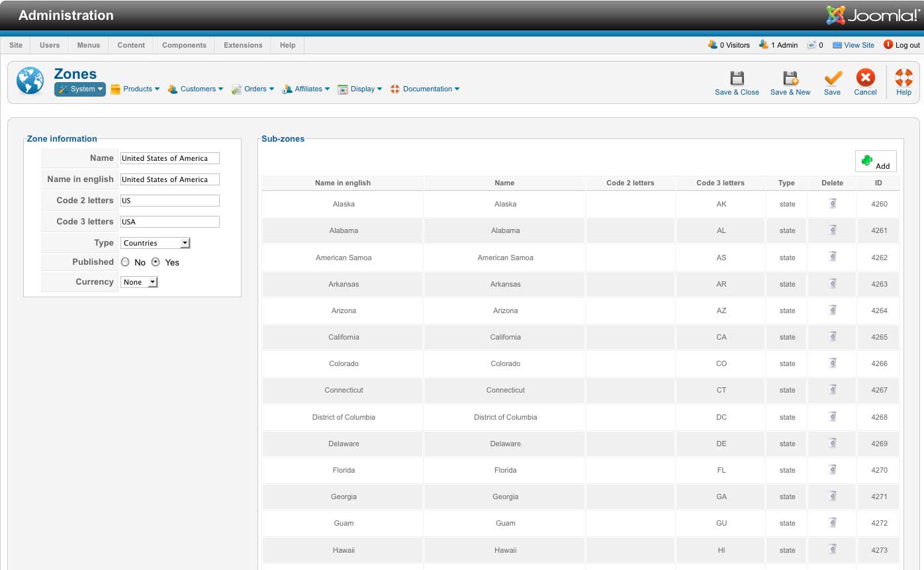The image size is (924, 570).
Task: Click the delete icon for Hawaii
Action: click(x=832, y=549)
